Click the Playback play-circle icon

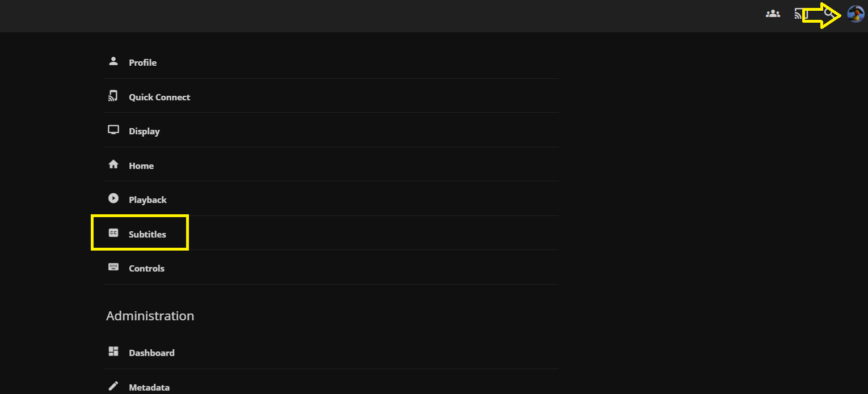coord(113,198)
